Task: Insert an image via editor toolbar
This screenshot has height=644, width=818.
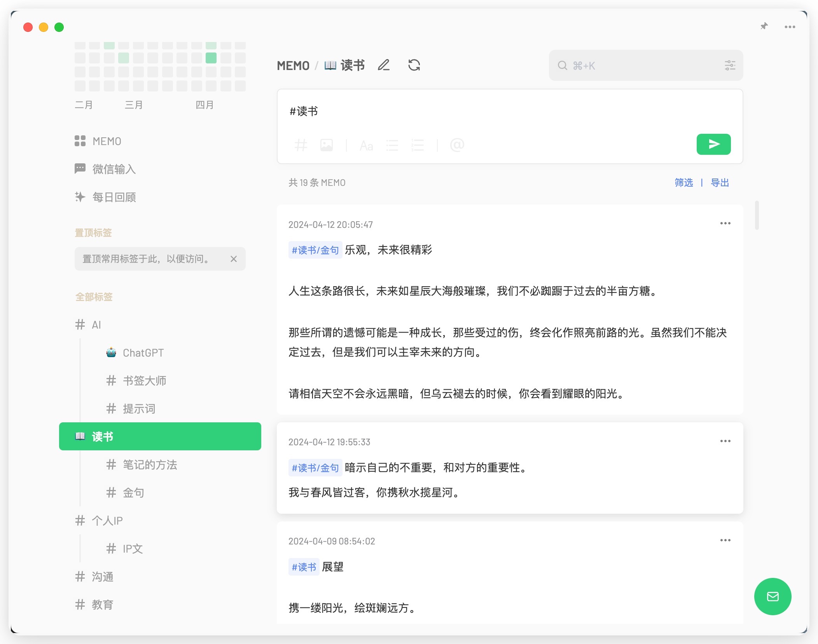Action: (326, 145)
